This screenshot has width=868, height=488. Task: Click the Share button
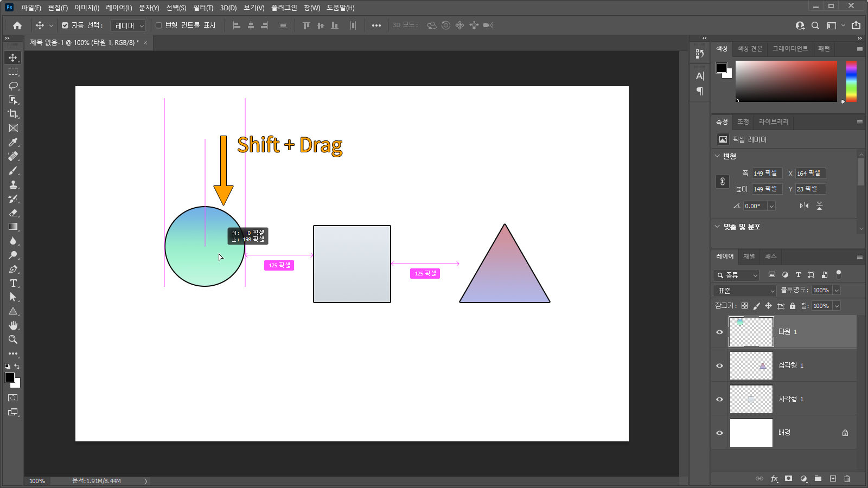(x=856, y=25)
